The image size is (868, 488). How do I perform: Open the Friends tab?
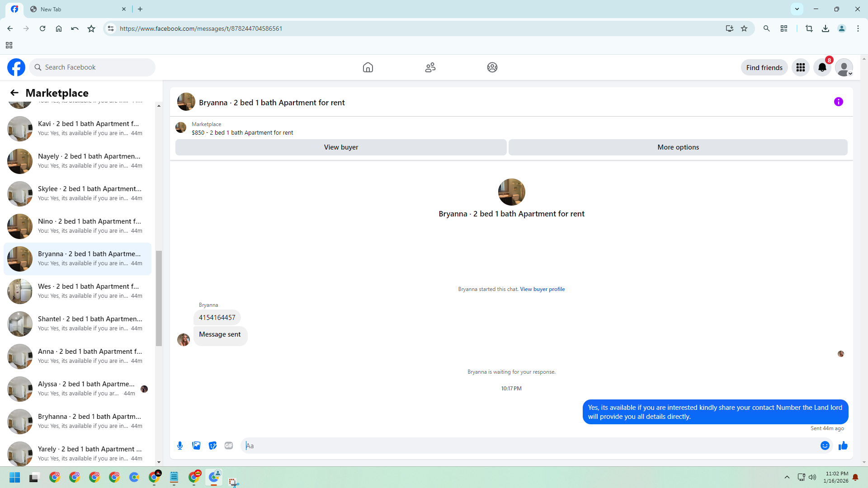(x=430, y=67)
